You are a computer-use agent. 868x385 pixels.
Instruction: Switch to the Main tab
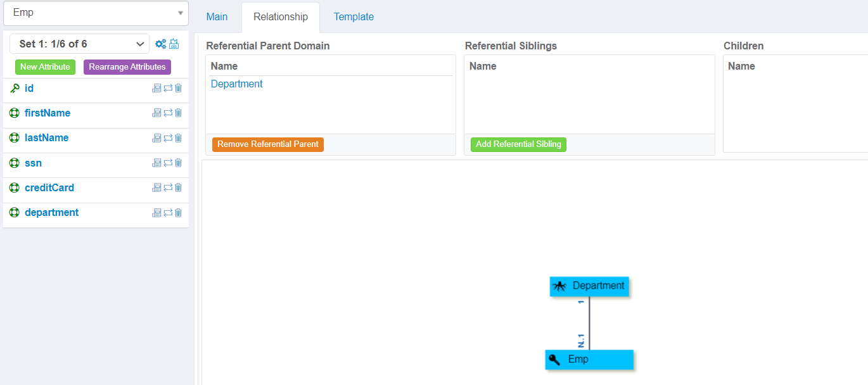(217, 17)
